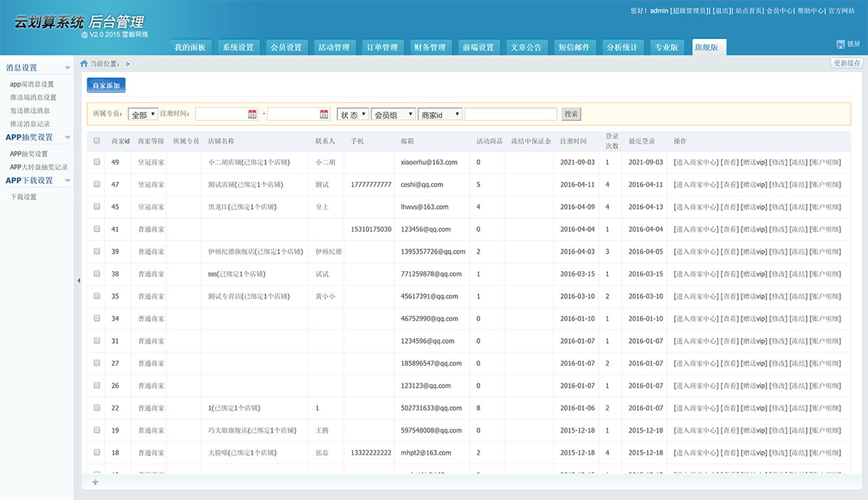Screen dimensions: 868x500
Task: Collapse the 消息设置 sidebar section
Action: [x=67, y=68]
